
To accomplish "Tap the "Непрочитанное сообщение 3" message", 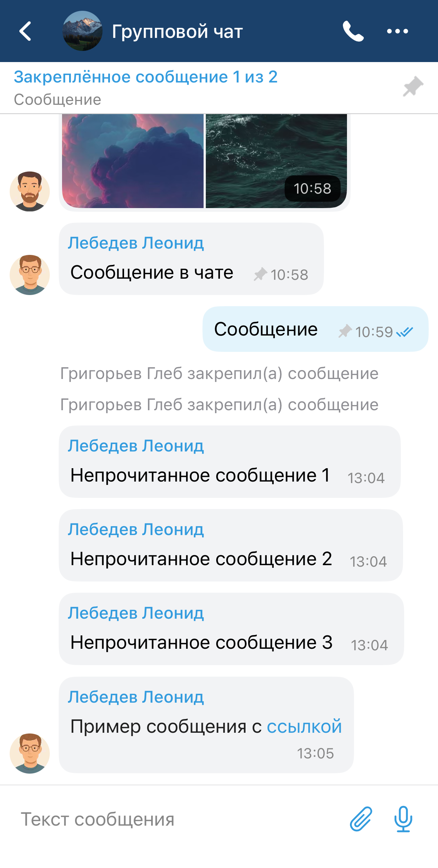I will tap(231, 629).
